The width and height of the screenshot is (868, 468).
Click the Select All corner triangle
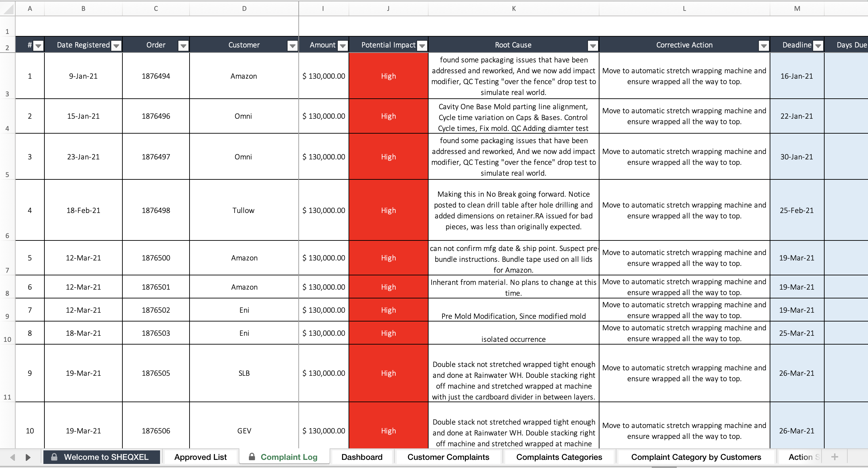[8, 8]
